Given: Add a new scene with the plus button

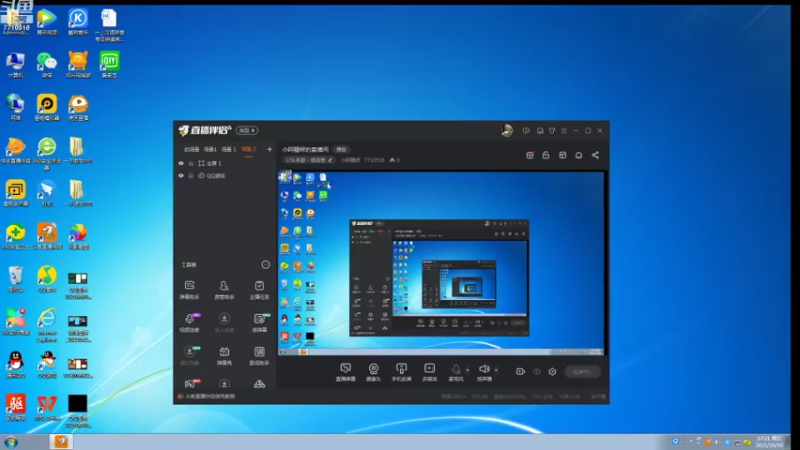Looking at the screenshot, I should [x=269, y=149].
